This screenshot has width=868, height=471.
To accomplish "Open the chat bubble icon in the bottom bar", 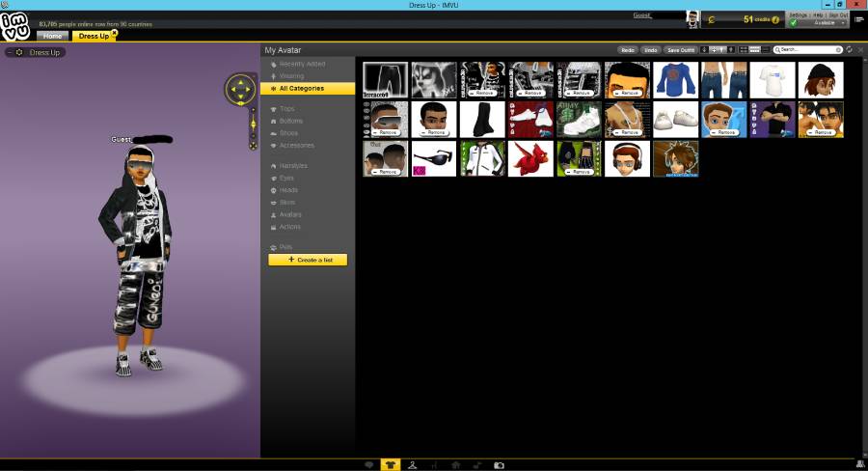I will coord(369,465).
